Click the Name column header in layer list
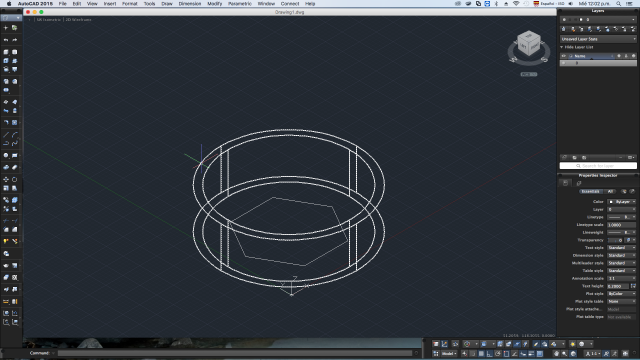640x360 pixels. [591, 56]
